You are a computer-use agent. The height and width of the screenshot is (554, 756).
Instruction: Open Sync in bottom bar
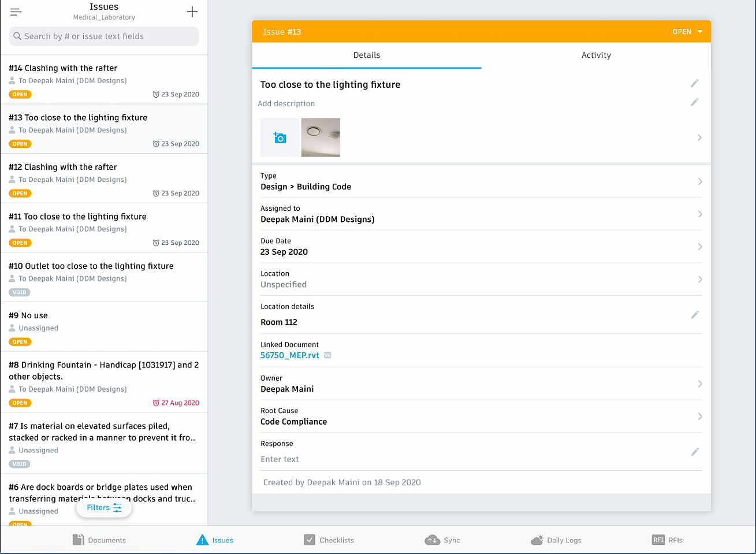(442, 540)
